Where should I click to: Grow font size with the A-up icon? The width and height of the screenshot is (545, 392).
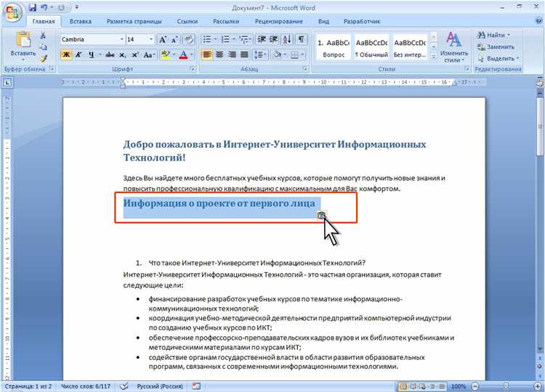point(163,40)
